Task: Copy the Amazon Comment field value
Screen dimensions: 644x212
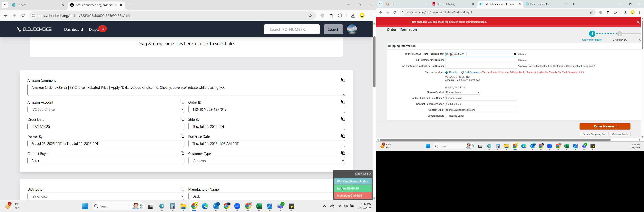Action: pyautogui.click(x=343, y=80)
